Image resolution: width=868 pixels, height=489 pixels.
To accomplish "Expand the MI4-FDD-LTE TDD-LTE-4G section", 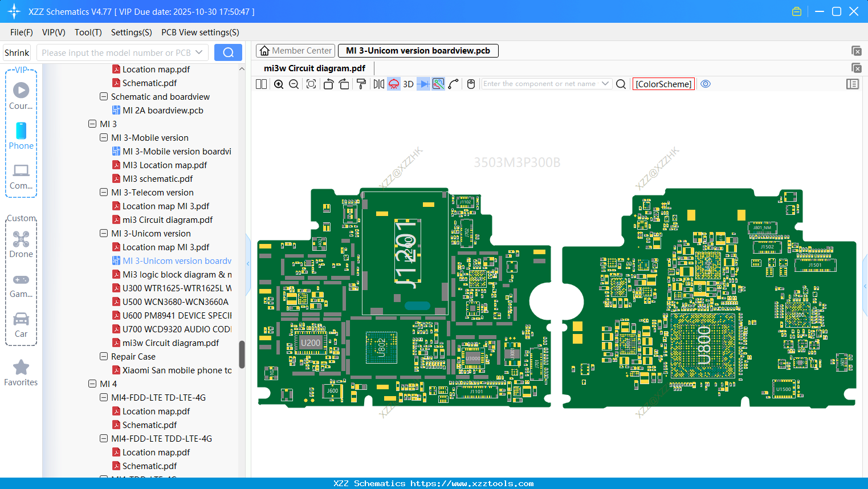I will [x=104, y=438].
